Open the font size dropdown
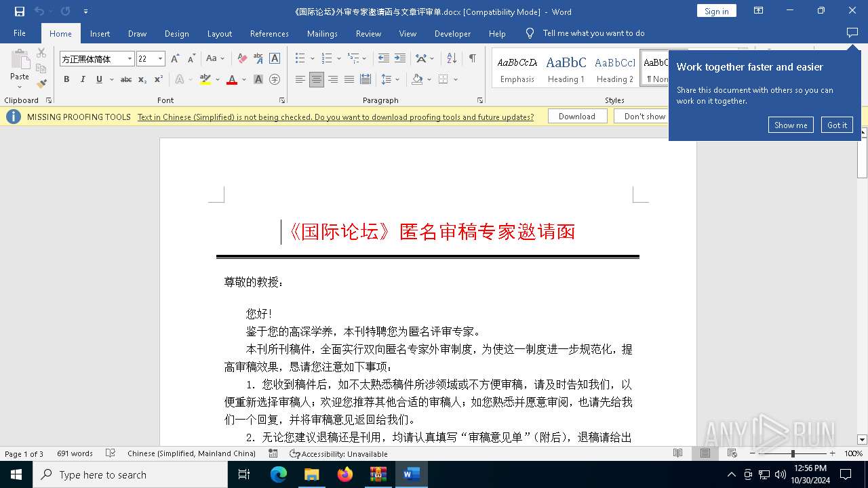 tap(161, 59)
